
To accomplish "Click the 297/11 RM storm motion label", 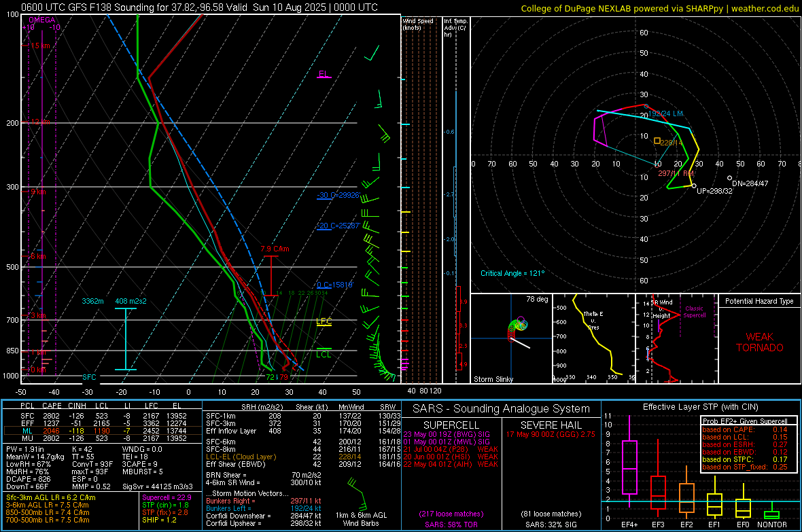I will pos(676,173).
